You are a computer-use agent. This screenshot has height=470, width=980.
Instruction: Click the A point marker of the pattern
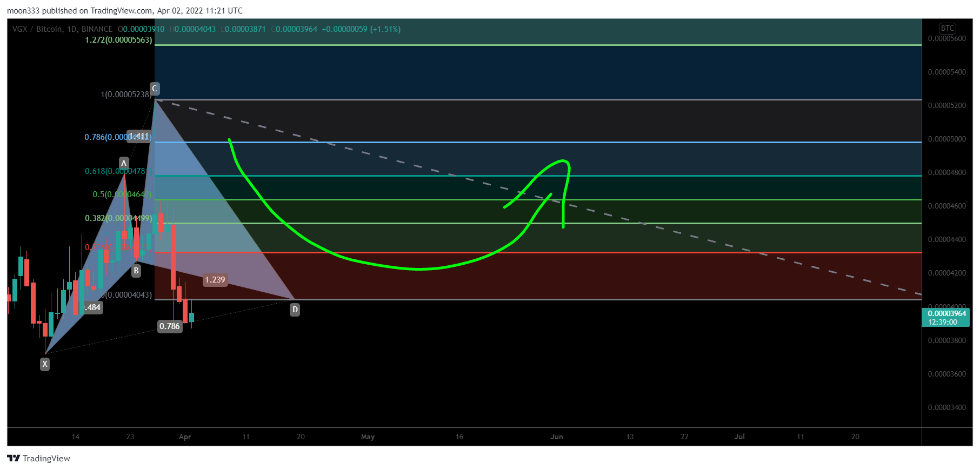(124, 163)
